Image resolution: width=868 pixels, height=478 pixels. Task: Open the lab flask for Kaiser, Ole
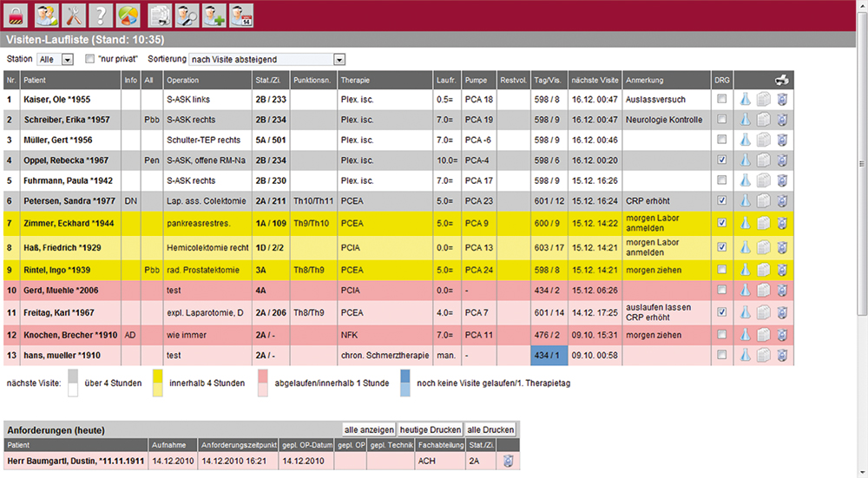pyautogui.click(x=745, y=100)
